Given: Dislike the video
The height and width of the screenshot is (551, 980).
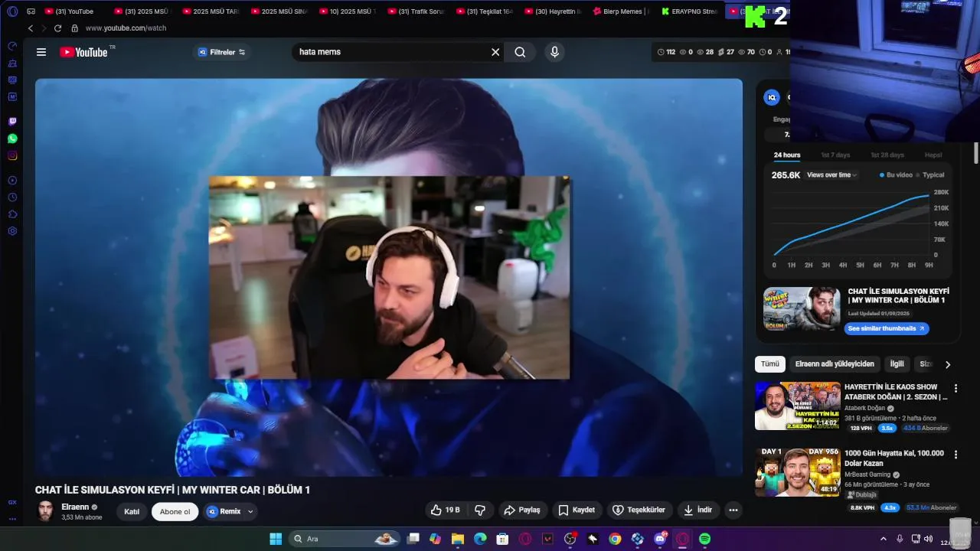Looking at the screenshot, I should (x=480, y=510).
